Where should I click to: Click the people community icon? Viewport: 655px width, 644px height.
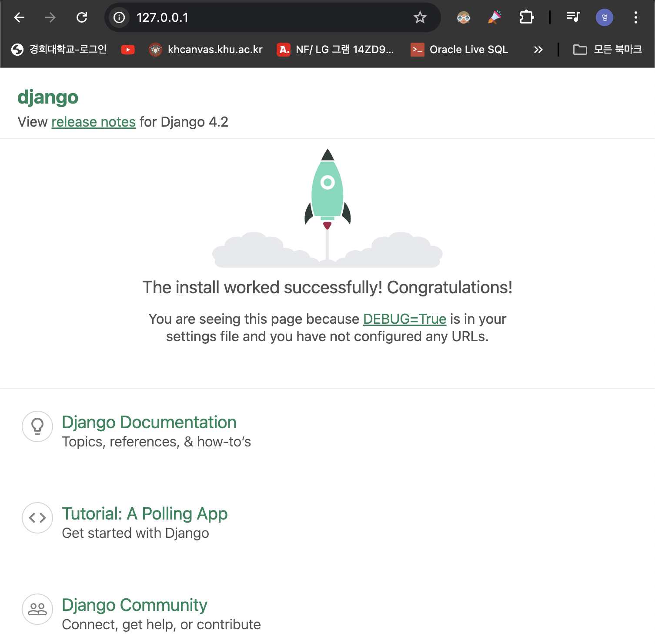click(37, 609)
